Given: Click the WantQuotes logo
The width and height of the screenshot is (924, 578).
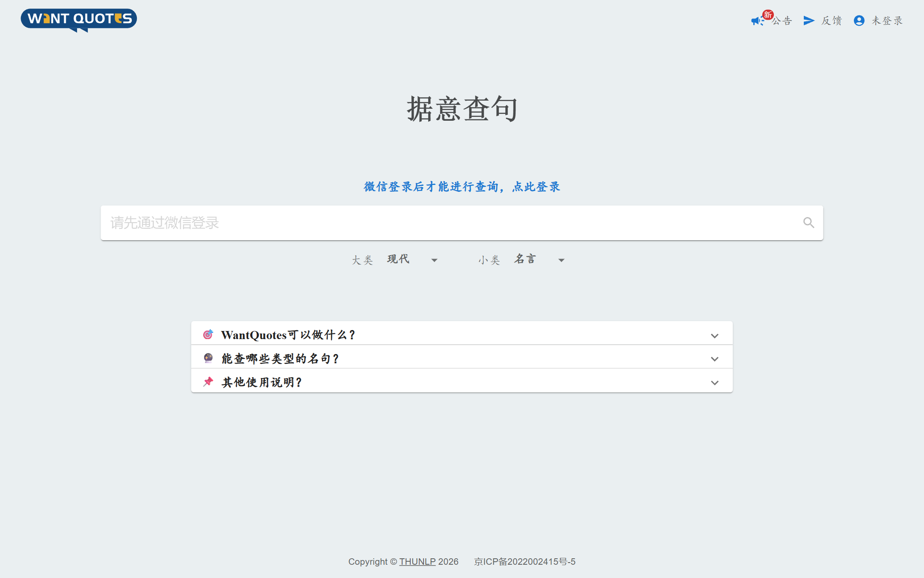Looking at the screenshot, I should click(79, 20).
